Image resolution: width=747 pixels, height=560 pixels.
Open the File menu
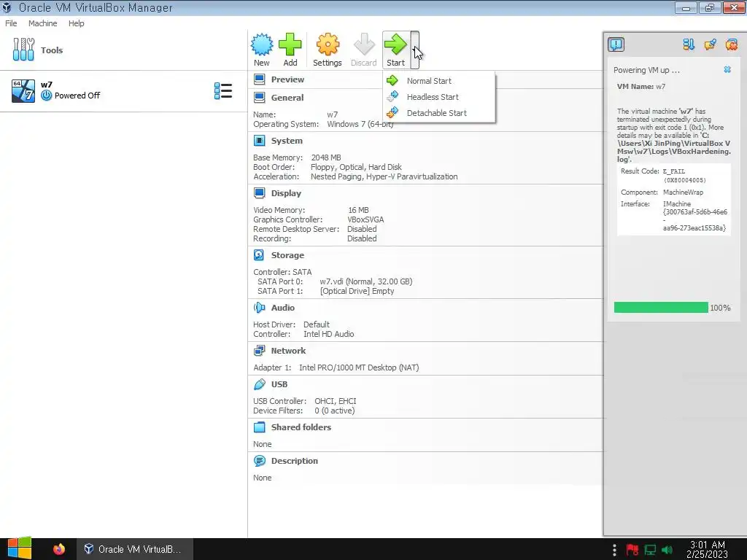tap(11, 23)
